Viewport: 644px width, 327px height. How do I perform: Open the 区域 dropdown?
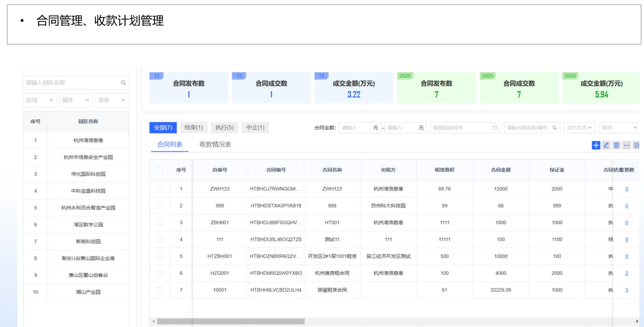tap(40, 100)
